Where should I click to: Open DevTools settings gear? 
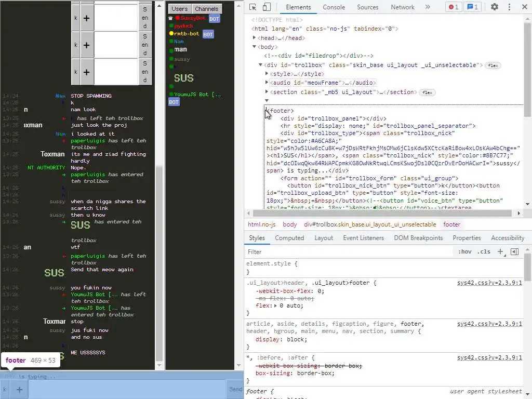point(495,7)
